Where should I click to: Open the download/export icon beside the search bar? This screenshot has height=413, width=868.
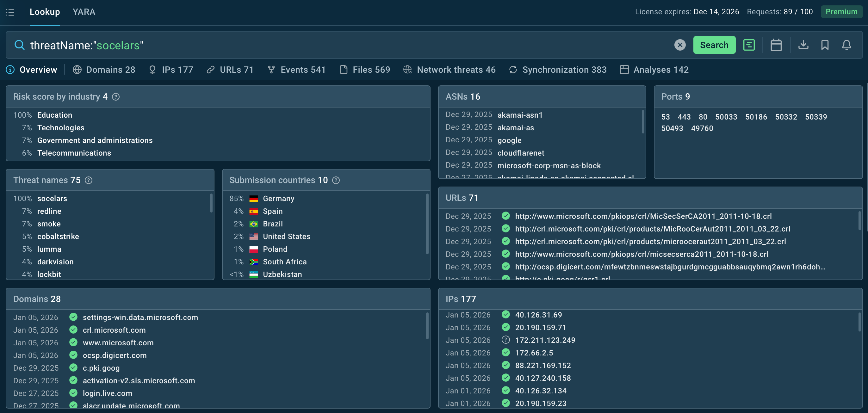(803, 45)
